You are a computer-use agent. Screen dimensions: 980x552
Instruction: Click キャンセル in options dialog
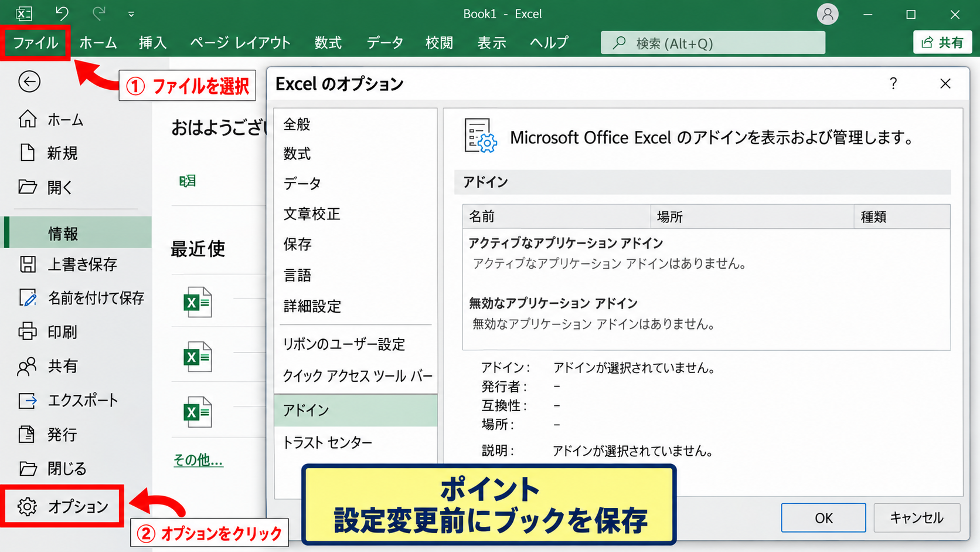(x=917, y=517)
